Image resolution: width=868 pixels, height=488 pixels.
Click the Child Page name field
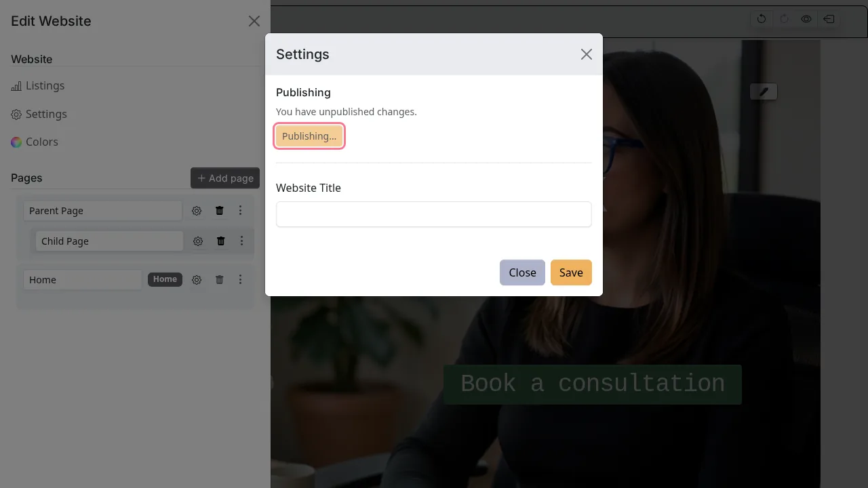(x=110, y=241)
